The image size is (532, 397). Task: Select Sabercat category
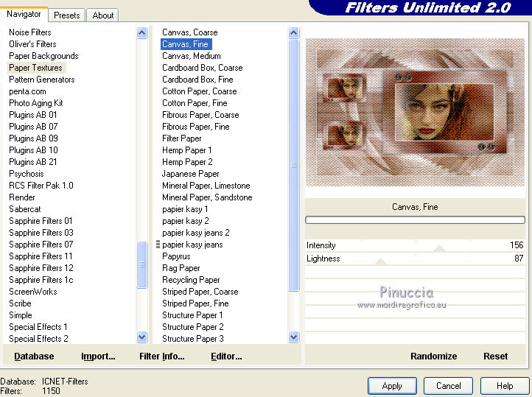(x=25, y=209)
